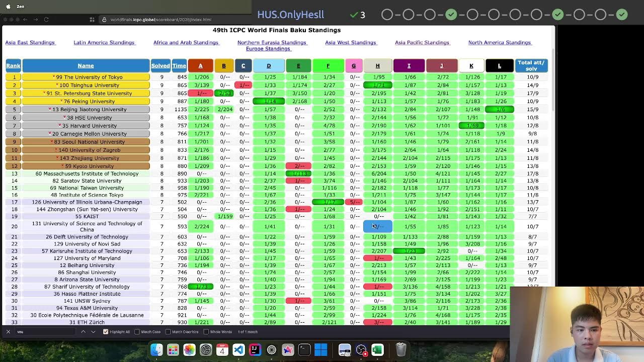Open Calendar from the dock
Image resolution: width=644 pixels, height=362 pixels.
click(x=222, y=349)
